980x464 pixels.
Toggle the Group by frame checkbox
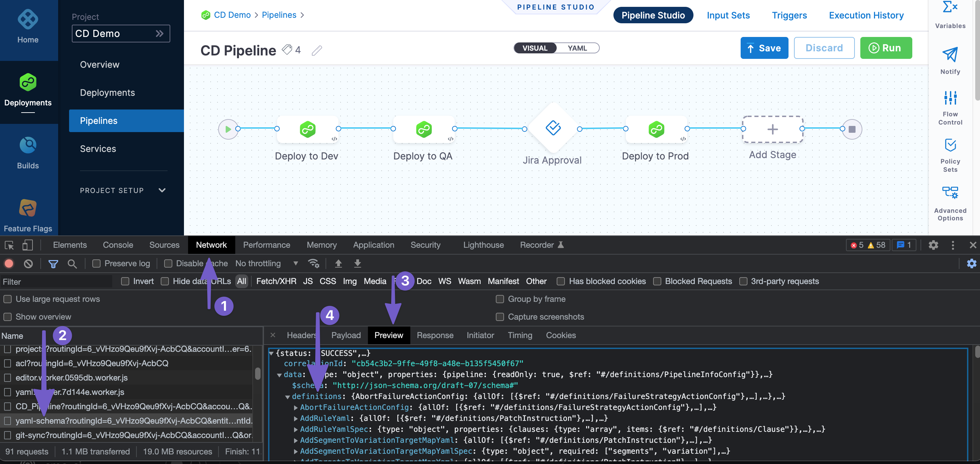(x=500, y=299)
